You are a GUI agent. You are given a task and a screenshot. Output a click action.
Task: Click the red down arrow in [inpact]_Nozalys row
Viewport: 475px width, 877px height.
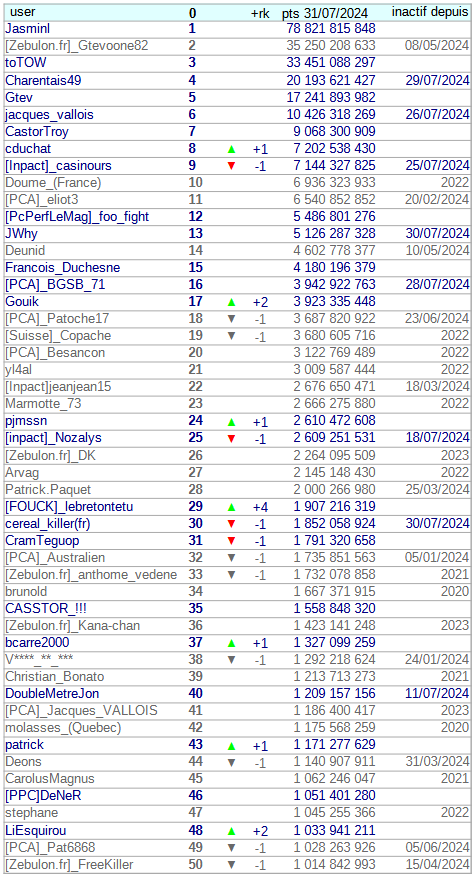coord(231,438)
